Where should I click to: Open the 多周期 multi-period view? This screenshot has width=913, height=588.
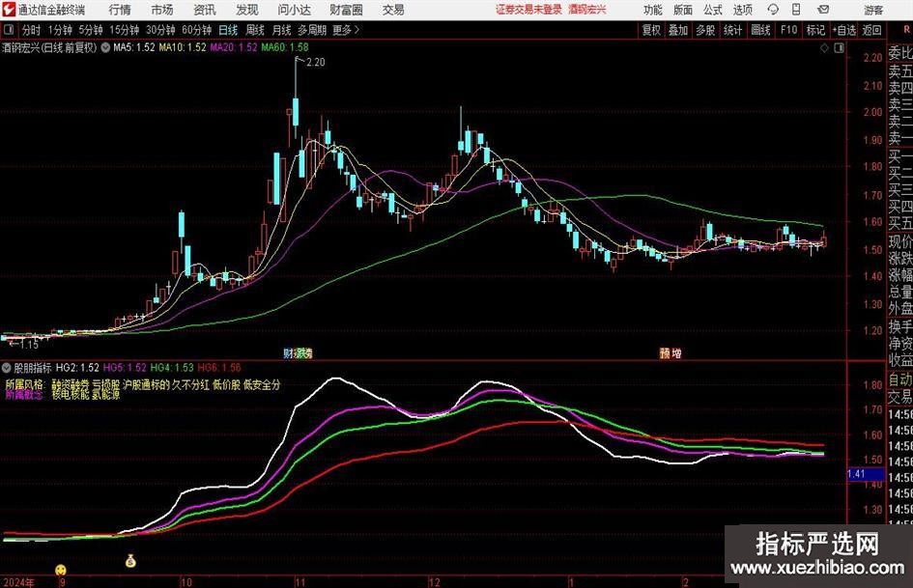coord(312,30)
